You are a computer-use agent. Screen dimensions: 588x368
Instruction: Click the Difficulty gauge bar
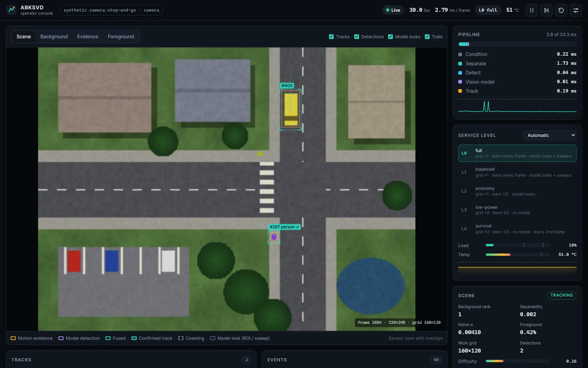click(x=517, y=361)
